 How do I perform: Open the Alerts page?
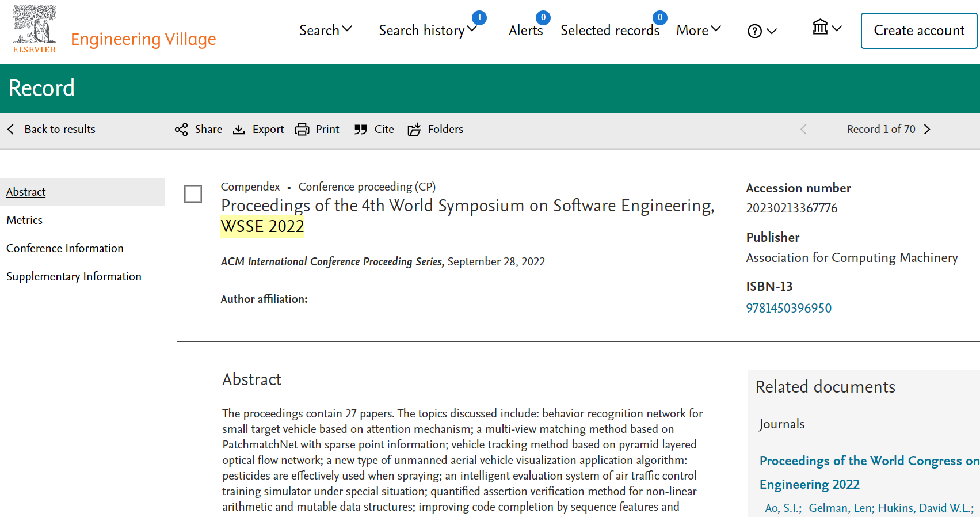click(x=525, y=31)
